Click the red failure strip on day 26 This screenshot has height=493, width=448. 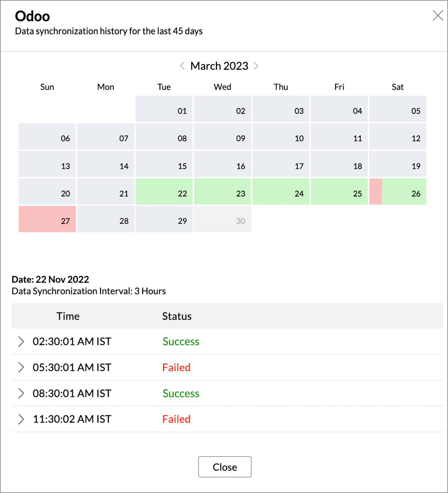coord(375,192)
